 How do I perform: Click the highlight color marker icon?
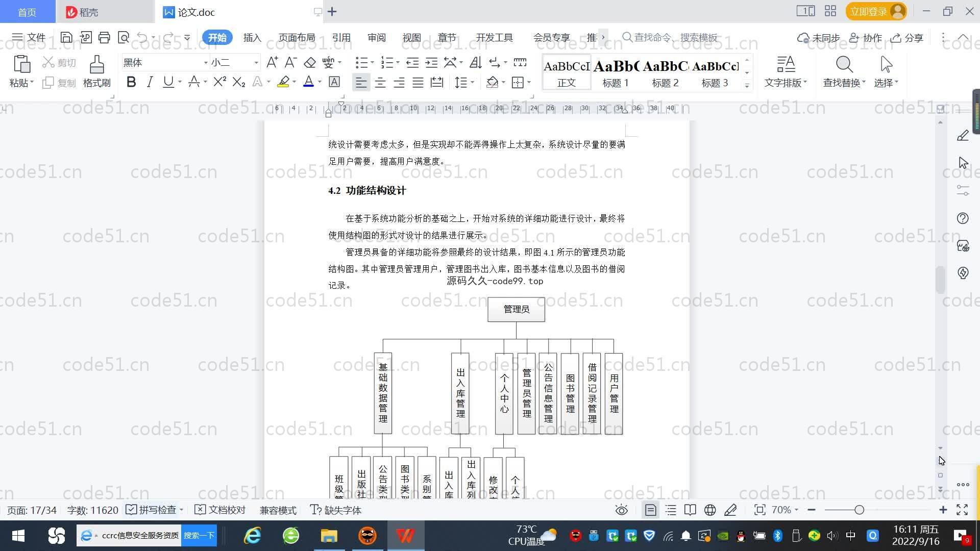pyautogui.click(x=283, y=82)
